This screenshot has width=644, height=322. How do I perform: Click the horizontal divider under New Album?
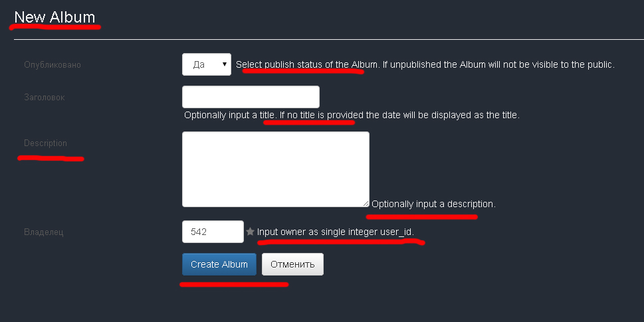328,40
